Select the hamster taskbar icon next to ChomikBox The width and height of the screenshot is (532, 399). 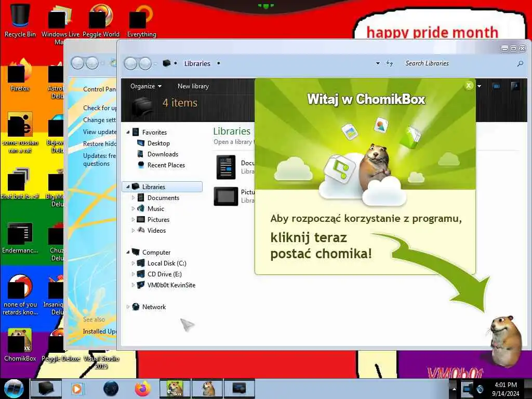[207, 389]
